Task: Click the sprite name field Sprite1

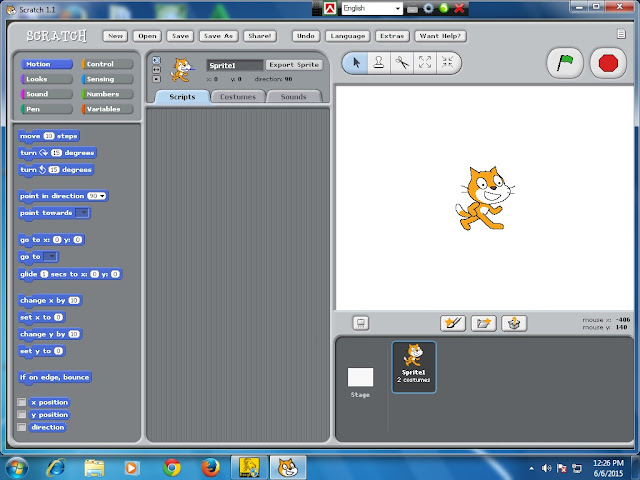Action: coord(235,65)
